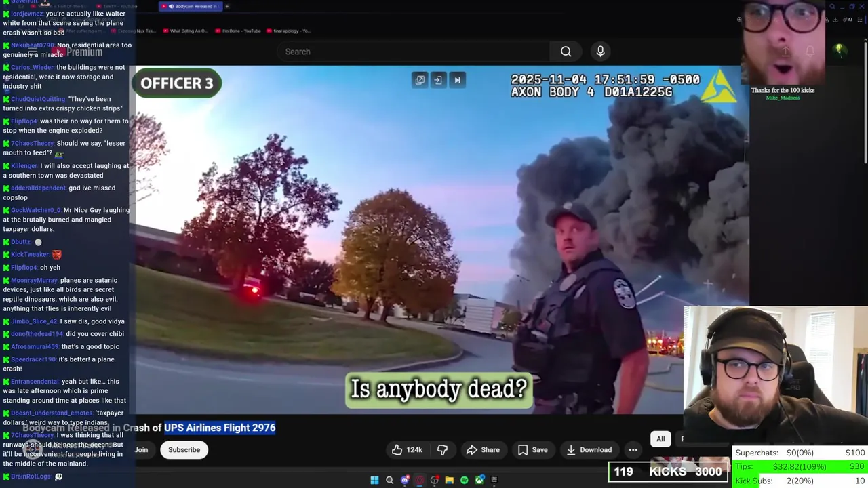Focus the YouTube Search field
This screenshot has height=488, width=868.
coord(414,52)
